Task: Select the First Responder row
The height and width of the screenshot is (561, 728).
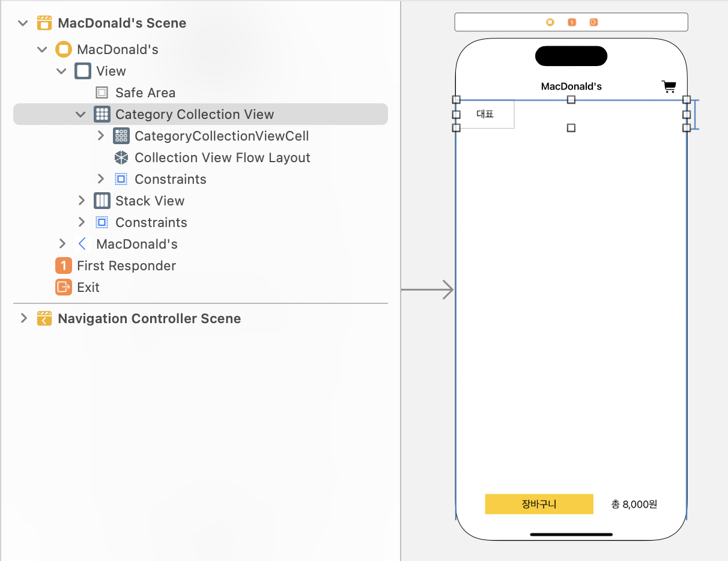Action: [x=201, y=265]
